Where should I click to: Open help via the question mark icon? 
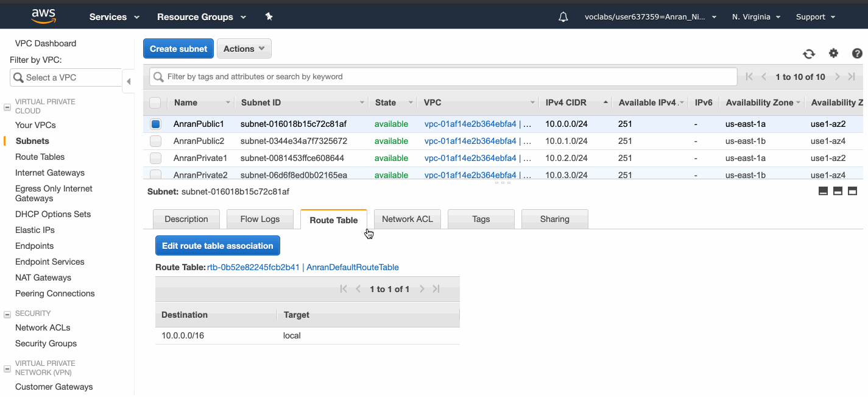(x=856, y=54)
